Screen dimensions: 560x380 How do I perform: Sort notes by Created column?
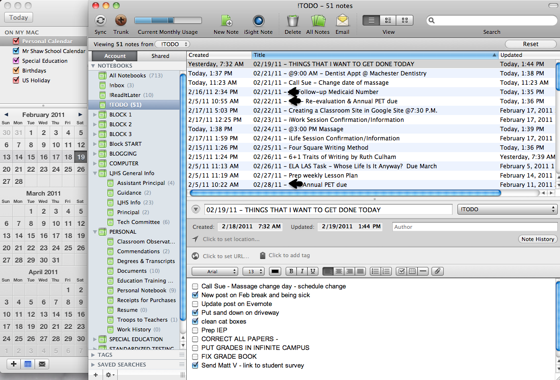click(x=219, y=55)
